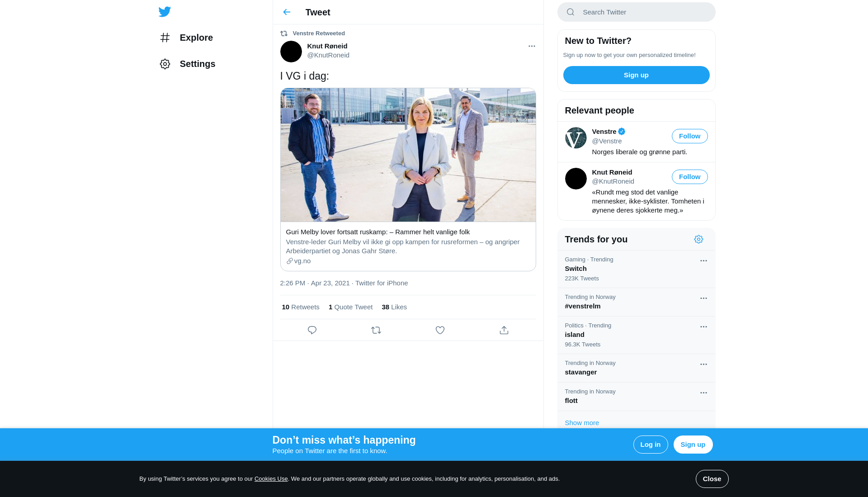Image resolution: width=868 pixels, height=497 pixels.
Task: Click Sign up on the bottom banner
Action: pyautogui.click(x=693, y=445)
